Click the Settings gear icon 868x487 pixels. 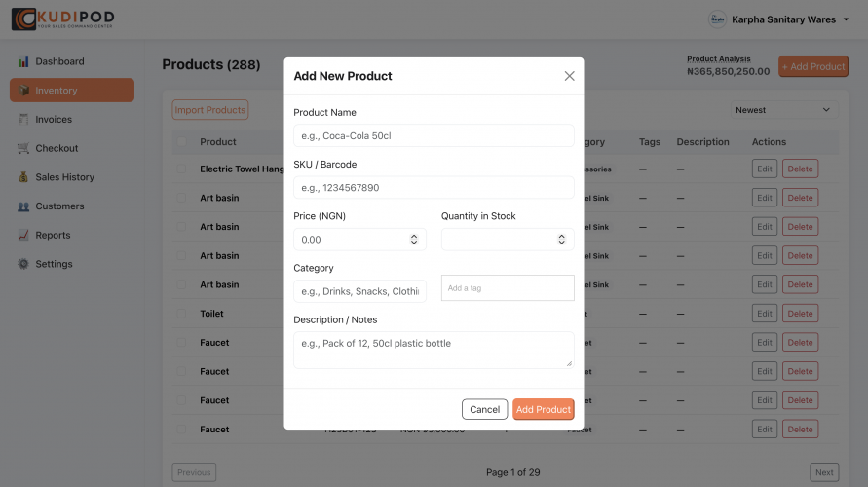click(x=23, y=264)
